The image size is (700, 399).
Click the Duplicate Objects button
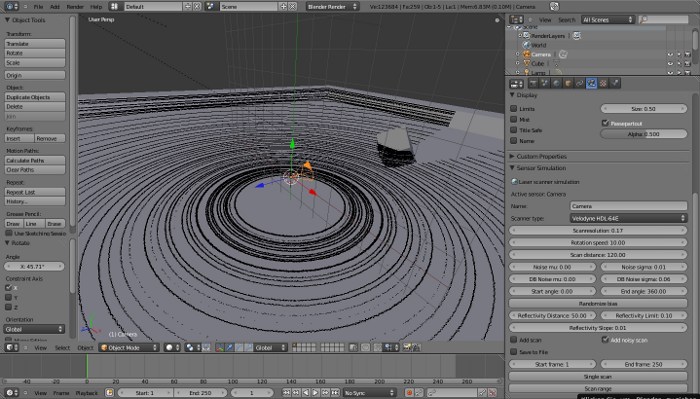pos(35,97)
